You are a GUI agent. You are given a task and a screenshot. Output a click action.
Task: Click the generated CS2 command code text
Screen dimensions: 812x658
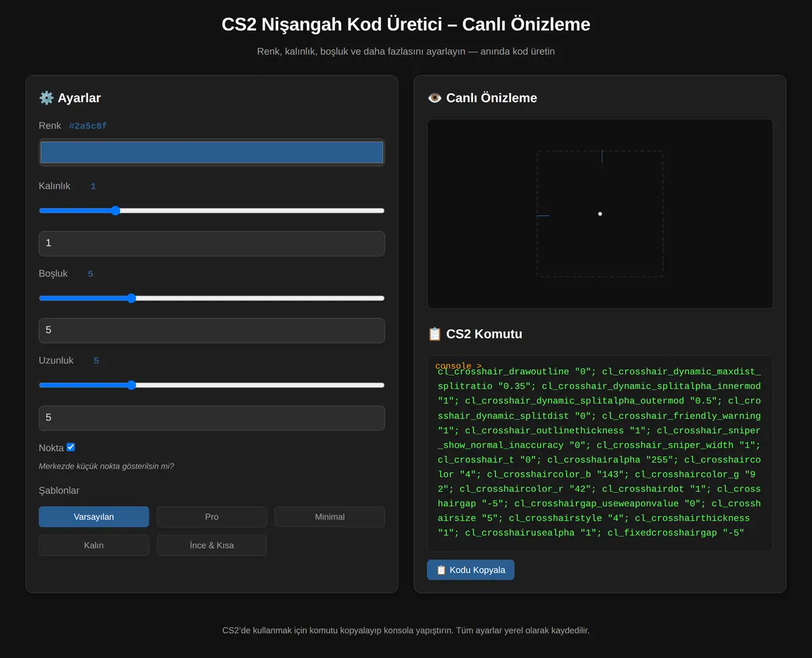(x=600, y=452)
